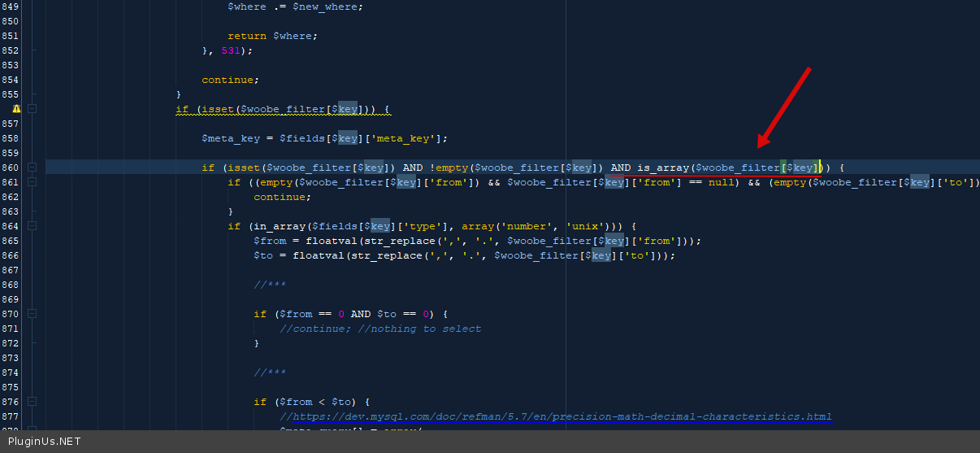Collapse the if block at line 876
This screenshot has height=453, width=980.
(x=32, y=402)
